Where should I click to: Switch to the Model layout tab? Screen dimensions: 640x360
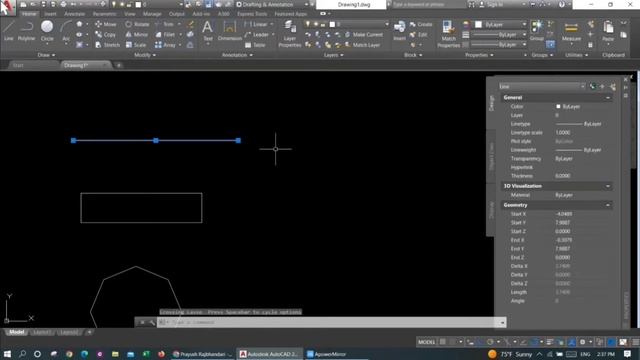[16, 332]
